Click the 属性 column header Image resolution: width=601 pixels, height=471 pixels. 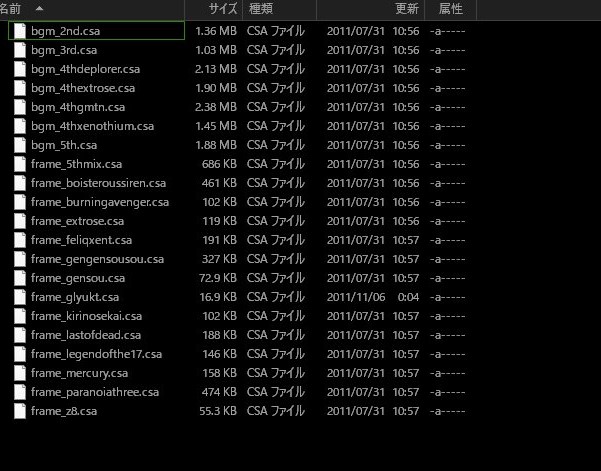pos(452,9)
